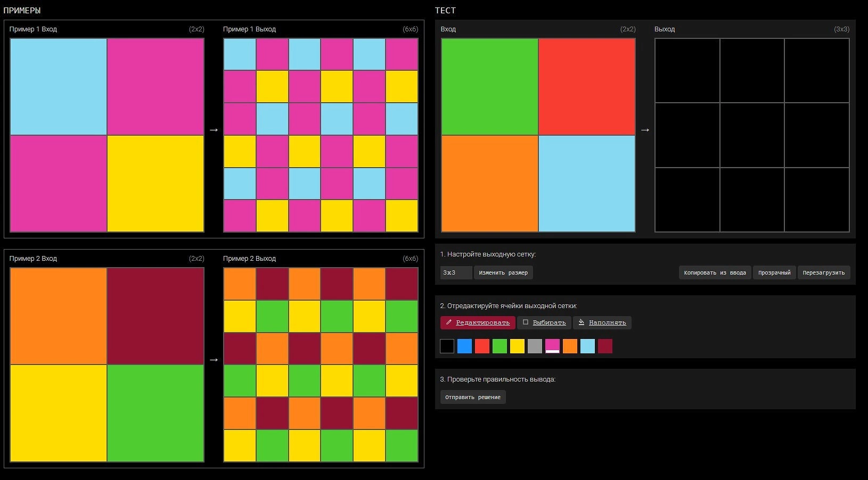Viewport: 868px width, 480px height.
Task: Choose the orange color swatch
Action: [x=570, y=346]
